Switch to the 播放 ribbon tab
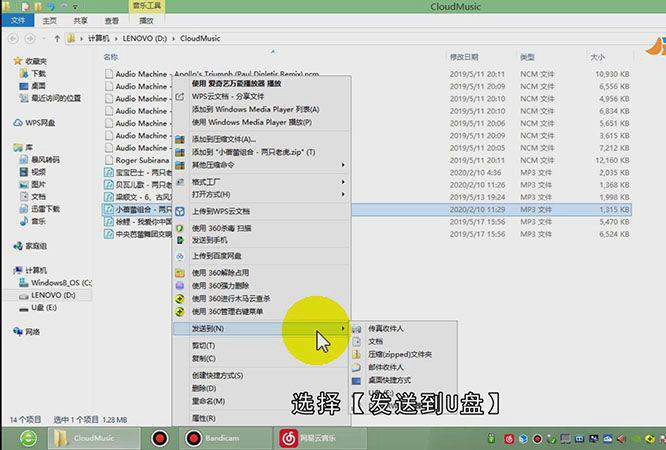The image size is (666, 450). click(146, 20)
